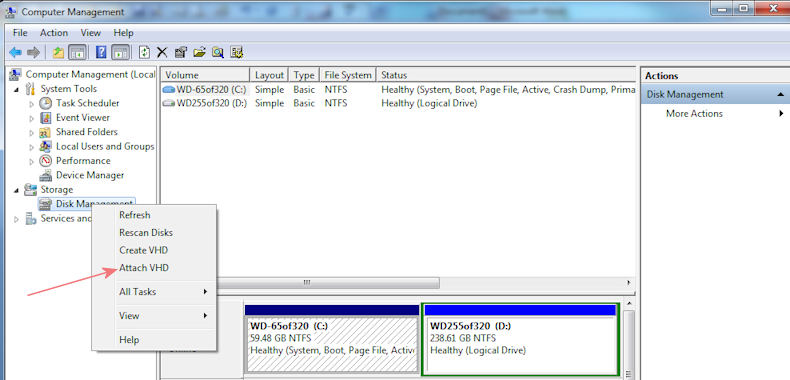
Task: Click the blue Help question mark icon
Action: 101,52
